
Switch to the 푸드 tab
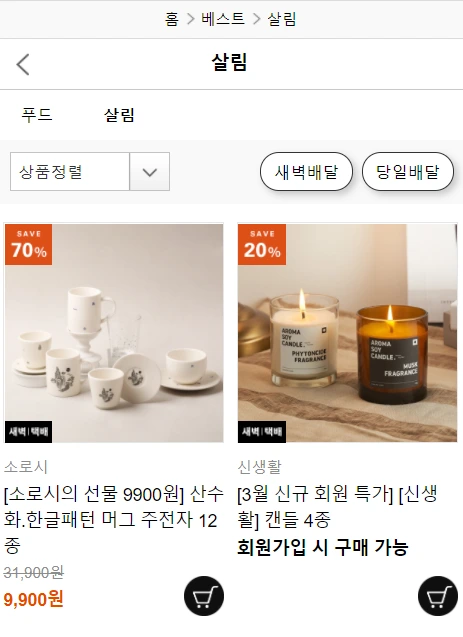37,115
